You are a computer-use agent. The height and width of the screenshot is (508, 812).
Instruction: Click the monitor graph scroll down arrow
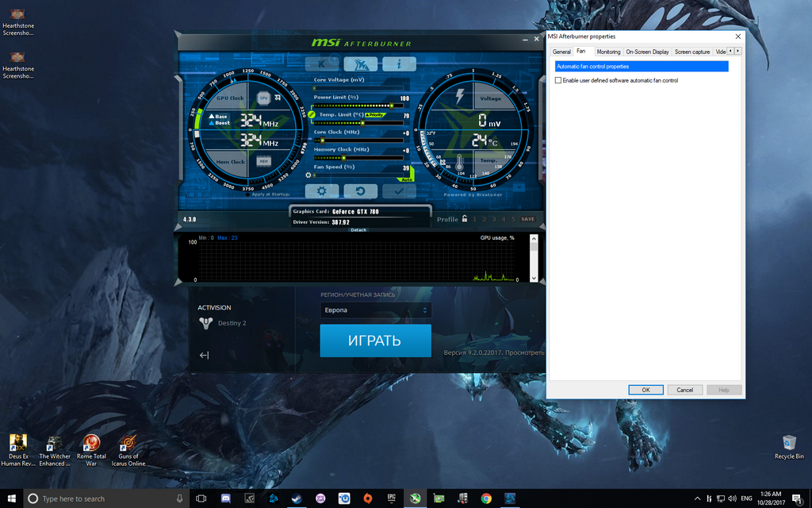pyautogui.click(x=534, y=279)
